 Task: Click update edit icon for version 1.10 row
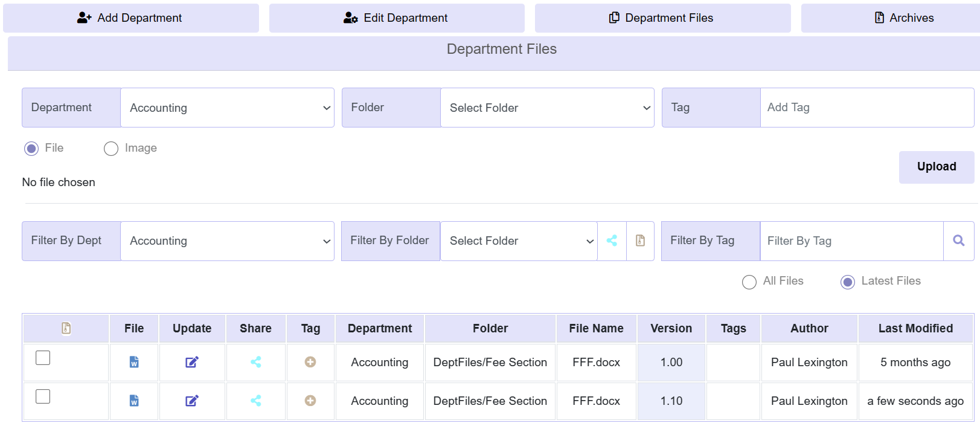192,401
